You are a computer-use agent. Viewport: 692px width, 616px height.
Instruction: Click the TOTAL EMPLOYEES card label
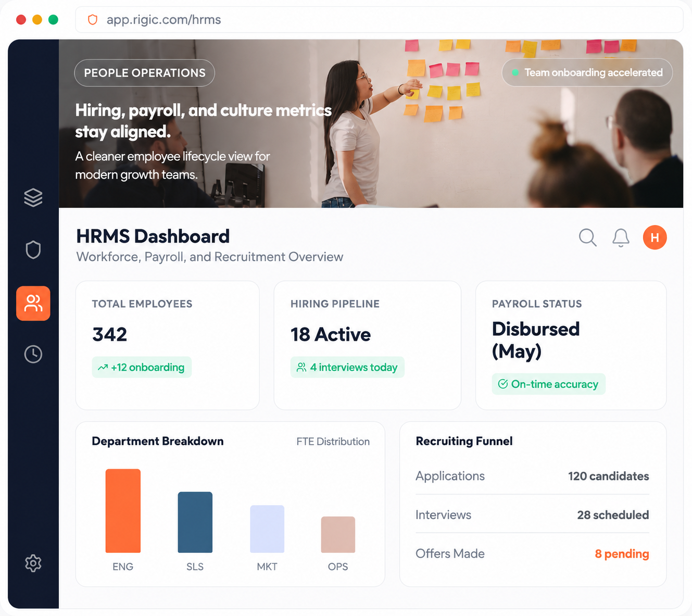point(142,304)
